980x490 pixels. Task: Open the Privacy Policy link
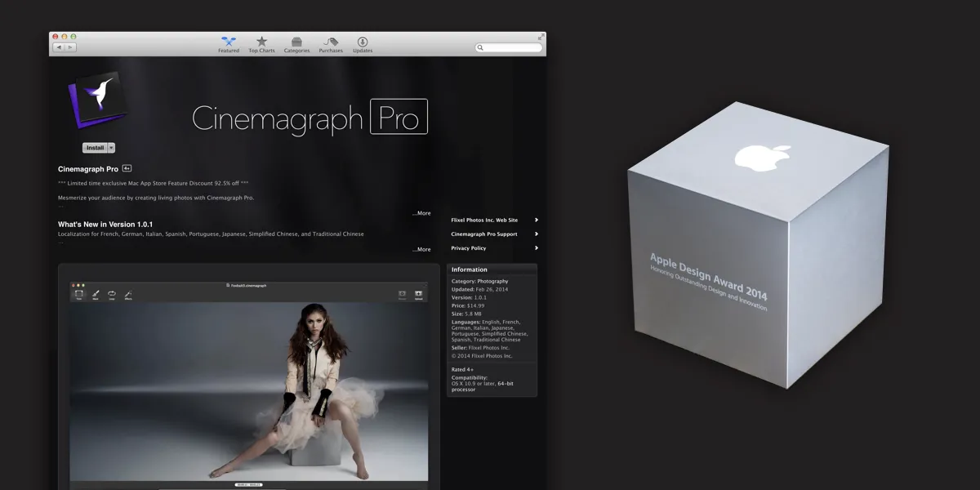click(x=494, y=247)
